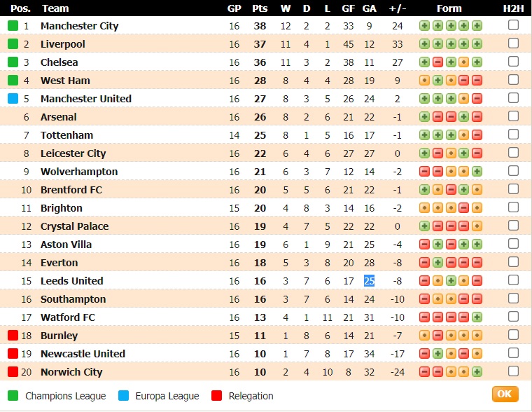Click the orange draw icon in Leicester City's form
Screen dimensions: 532x412
tap(451, 153)
